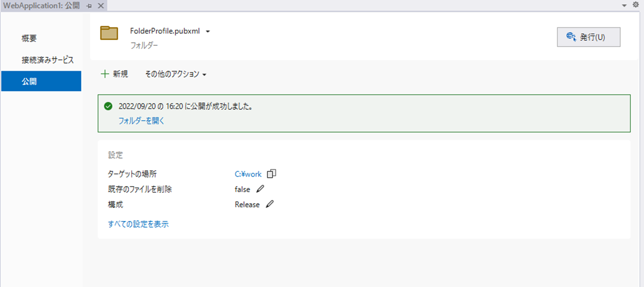The height and width of the screenshot is (287, 644).
Task: Copy the target location path icon
Action: (x=271, y=173)
